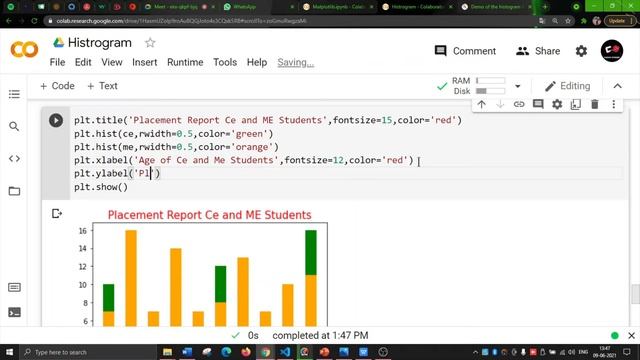Click the vertical page scrollbar thumb
This screenshot has width=640, height=360.
point(635,294)
